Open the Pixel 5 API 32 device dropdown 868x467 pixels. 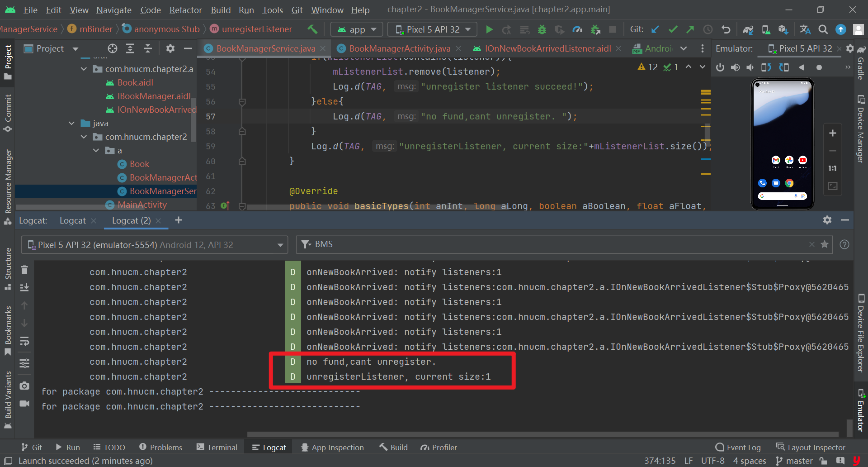[x=433, y=29]
